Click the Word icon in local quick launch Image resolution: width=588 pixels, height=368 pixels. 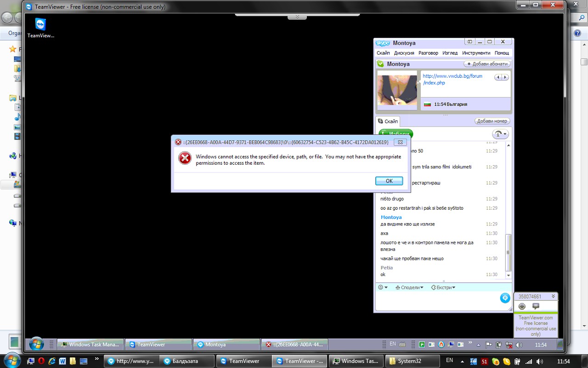click(x=62, y=361)
